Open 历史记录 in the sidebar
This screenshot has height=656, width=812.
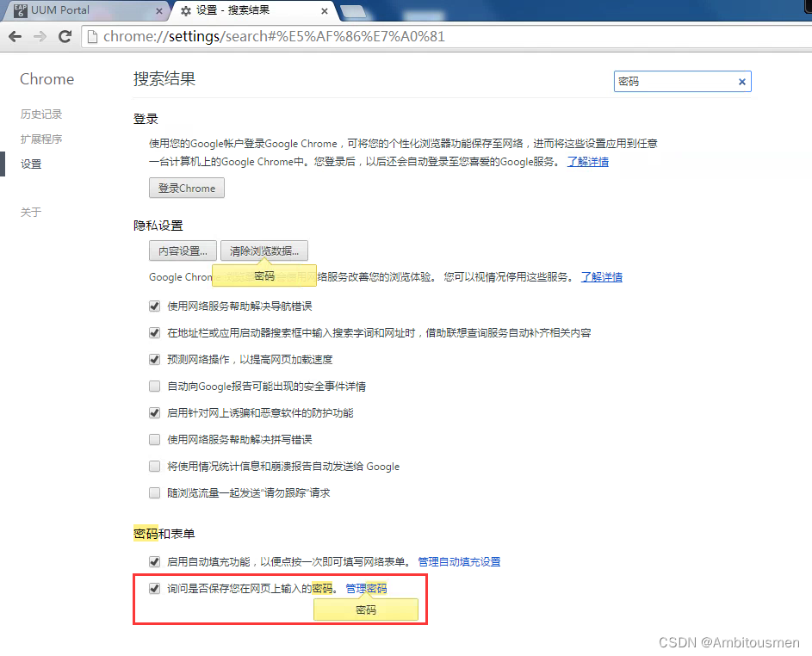41,114
